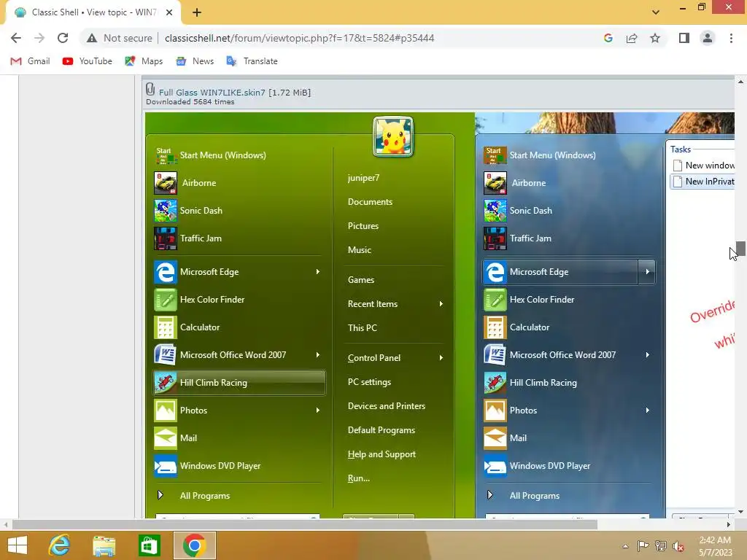
Task: Select Help and Support entry
Action: (382, 454)
